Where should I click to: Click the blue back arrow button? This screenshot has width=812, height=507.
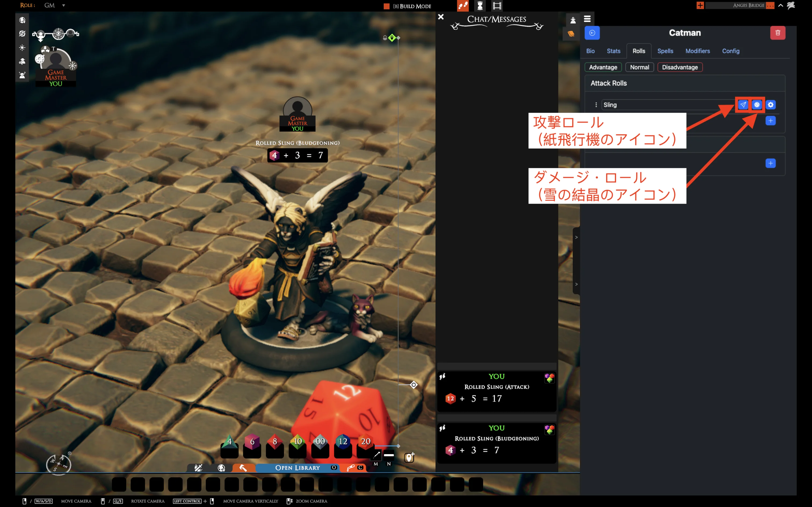(x=592, y=33)
